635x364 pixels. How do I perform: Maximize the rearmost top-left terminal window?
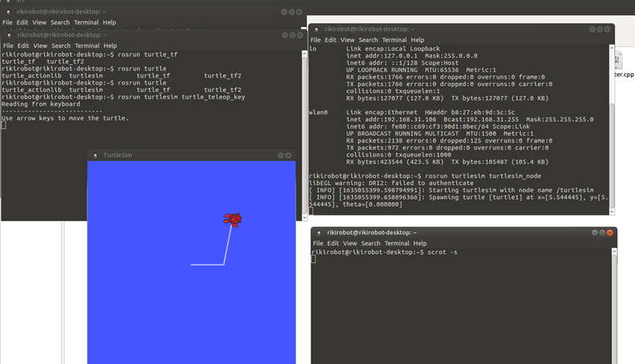click(x=291, y=12)
